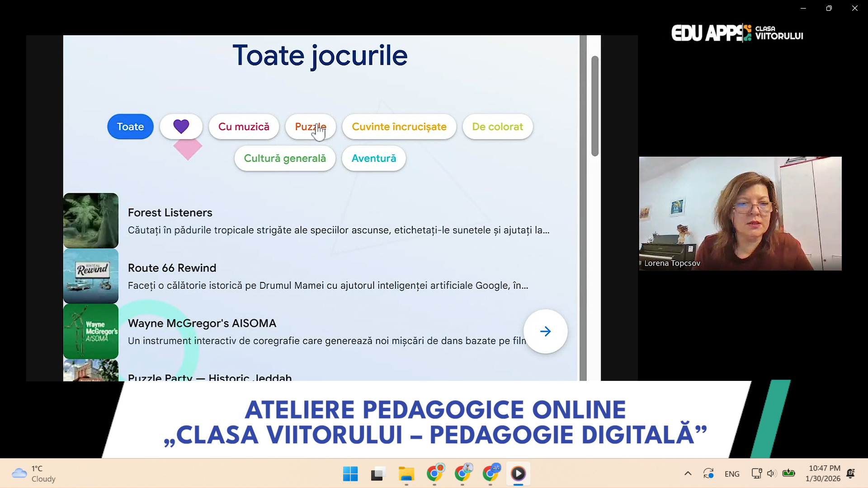The width and height of the screenshot is (868, 488).
Task: Open the Forest Listeners thumbnail
Action: 91,221
